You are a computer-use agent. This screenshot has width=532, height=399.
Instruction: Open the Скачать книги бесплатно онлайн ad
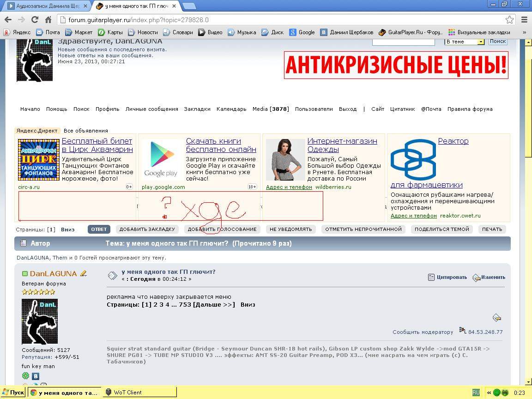221,145
